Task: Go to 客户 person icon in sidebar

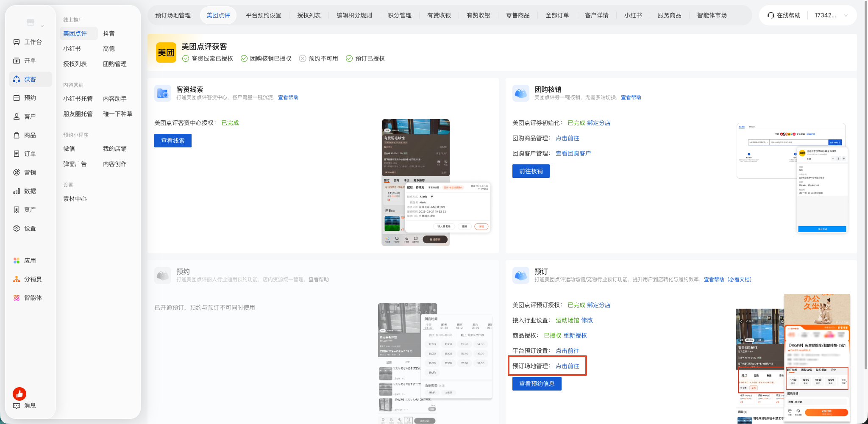Action: (x=17, y=116)
